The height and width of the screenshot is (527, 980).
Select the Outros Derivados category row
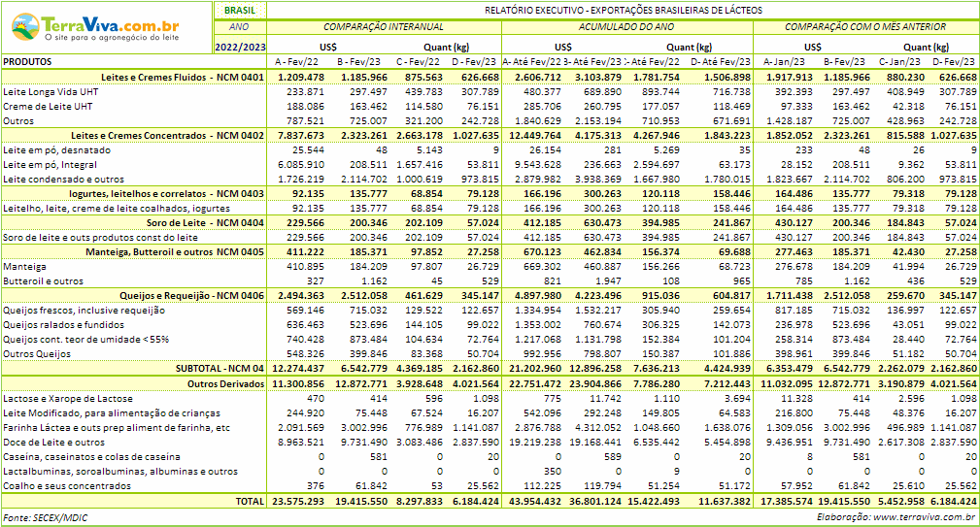[x=225, y=384]
